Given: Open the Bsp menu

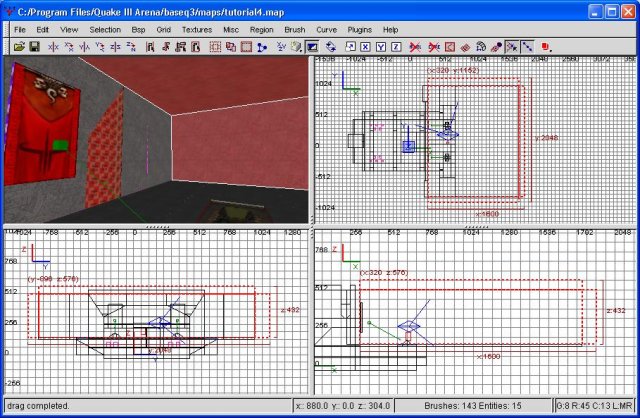Looking at the screenshot, I should click(138, 30).
